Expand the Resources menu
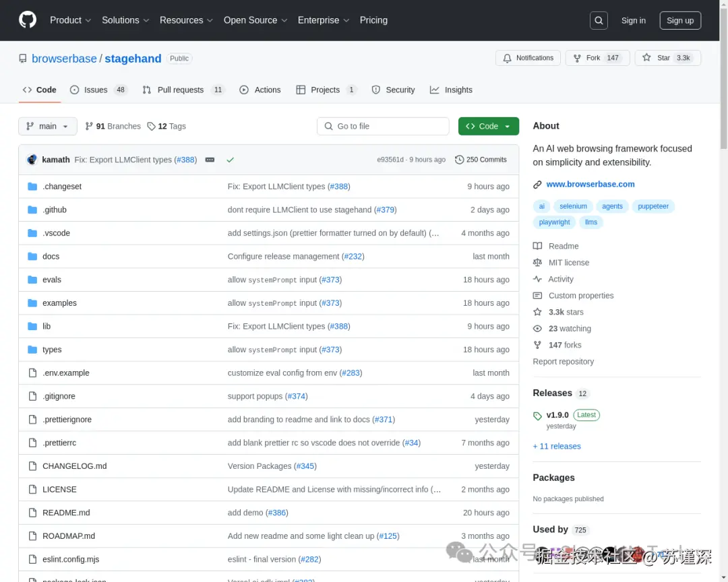 (186, 20)
